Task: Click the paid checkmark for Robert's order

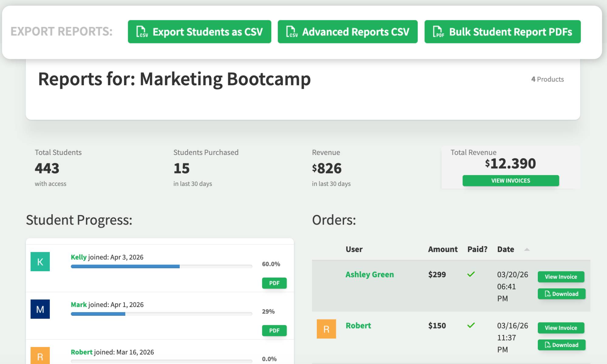Action: coord(471,325)
